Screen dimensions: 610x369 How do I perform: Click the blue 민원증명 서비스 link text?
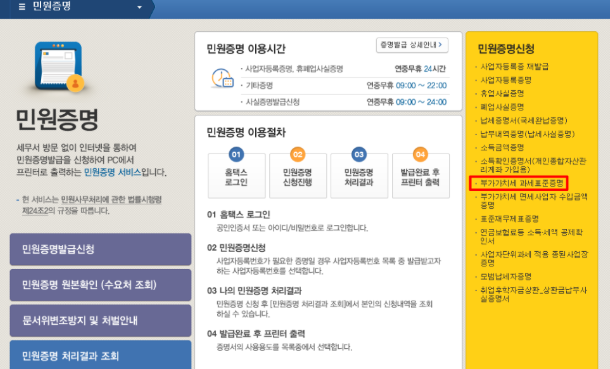113,172
